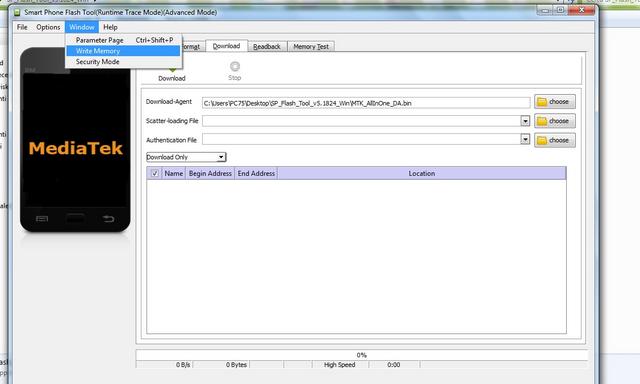The height and width of the screenshot is (384, 640).
Task: Open the Help menu
Action: click(110, 27)
